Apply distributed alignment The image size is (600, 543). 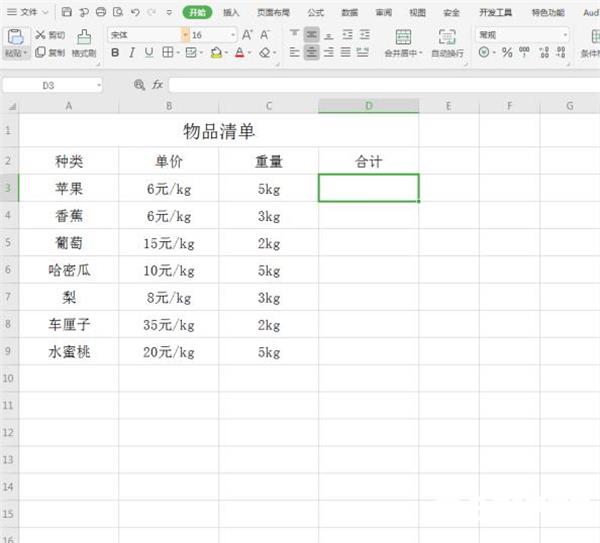[363, 52]
